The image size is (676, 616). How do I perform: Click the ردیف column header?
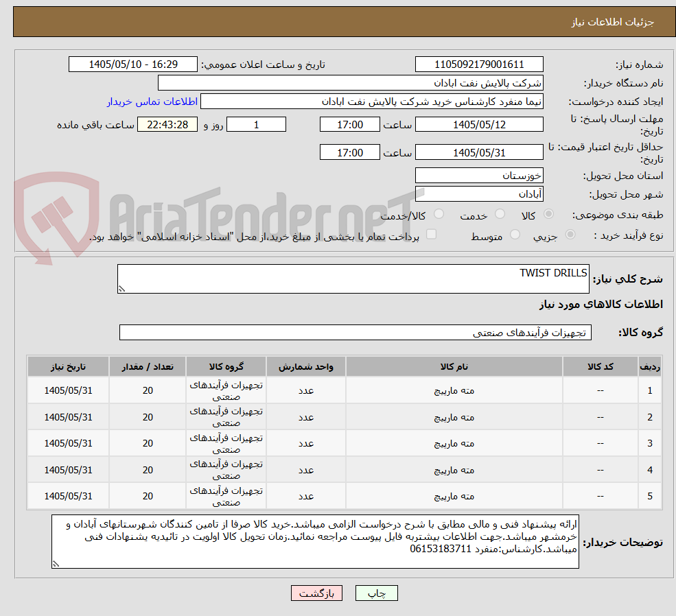pos(650,366)
